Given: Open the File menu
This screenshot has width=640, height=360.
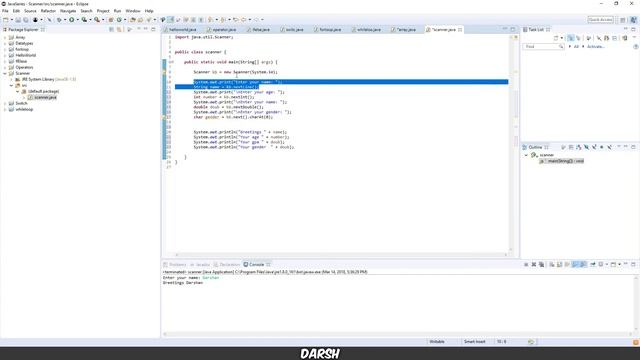Looking at the screenshot, I should pyautogui.click(x=5, y=11).
